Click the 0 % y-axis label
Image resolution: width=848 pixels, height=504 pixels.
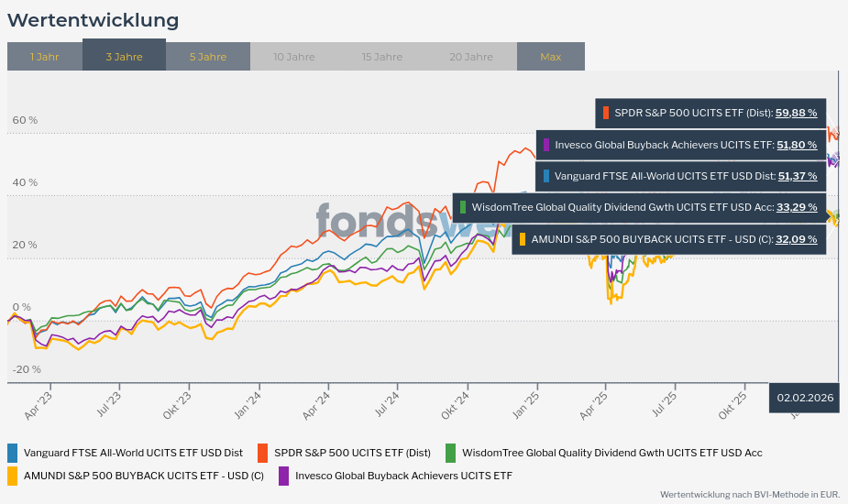22,307
